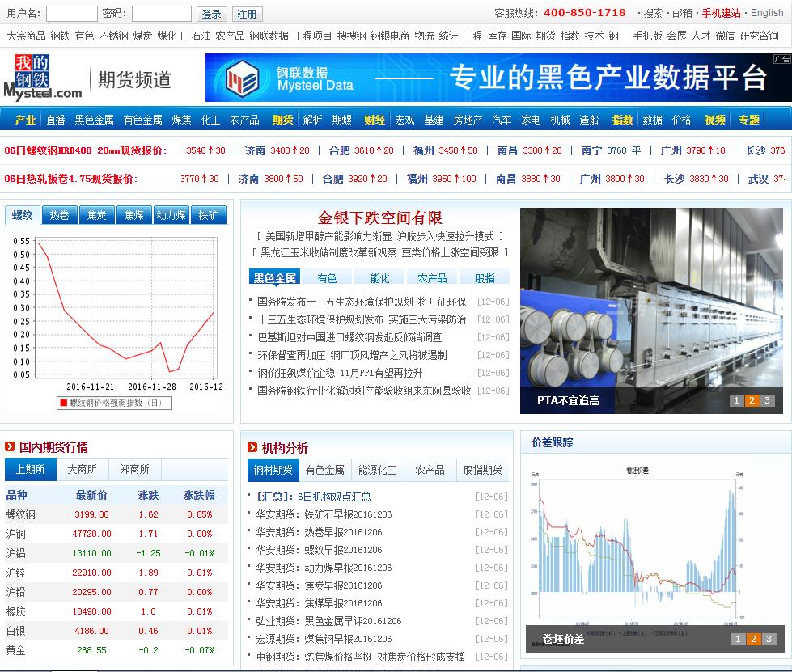Screen dimensions: 792x672
Task: Click the red arrow icon beside 机构分析
Action: 252,447
